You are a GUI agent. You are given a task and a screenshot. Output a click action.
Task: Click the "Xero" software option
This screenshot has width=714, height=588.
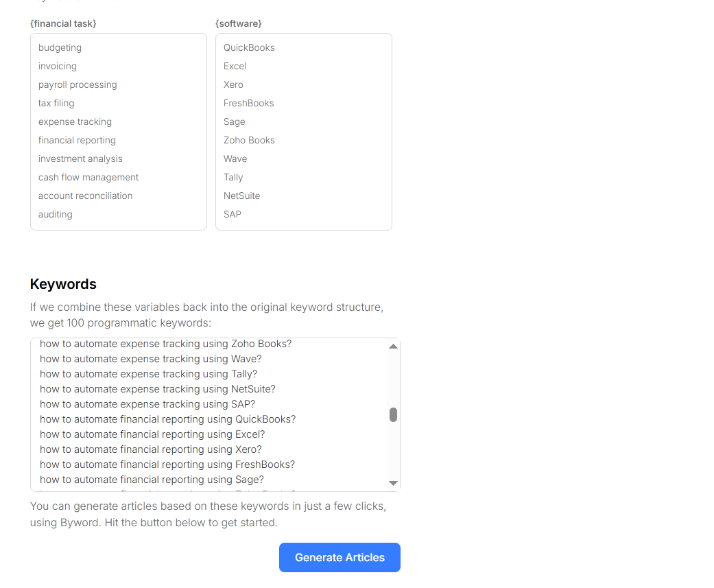pos(233,84)
